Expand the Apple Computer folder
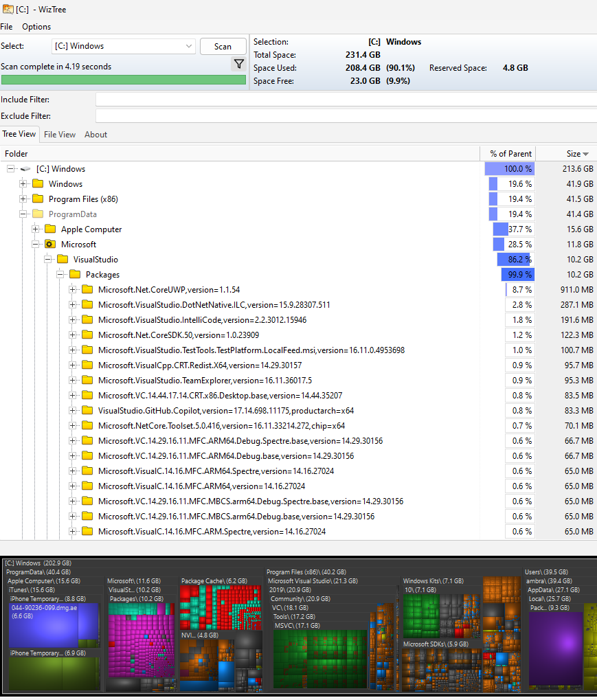The width and height of the screenshot is (597, 700). click(x=35, y=229)
